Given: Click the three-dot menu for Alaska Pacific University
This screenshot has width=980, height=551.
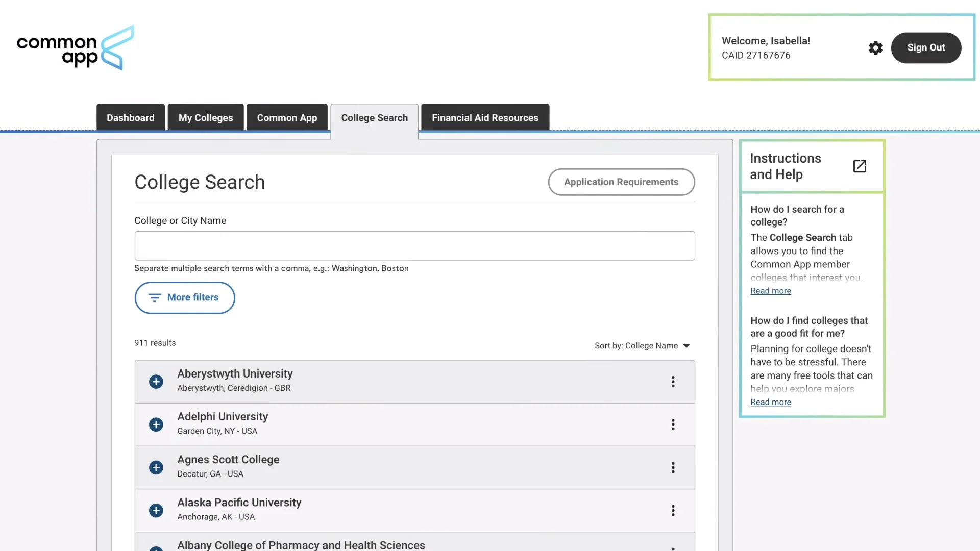Looking at the screenshot, I should 673,510.
